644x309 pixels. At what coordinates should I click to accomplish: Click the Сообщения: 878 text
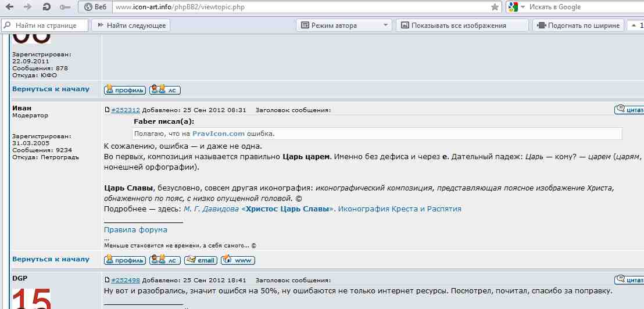coord(40,68)
